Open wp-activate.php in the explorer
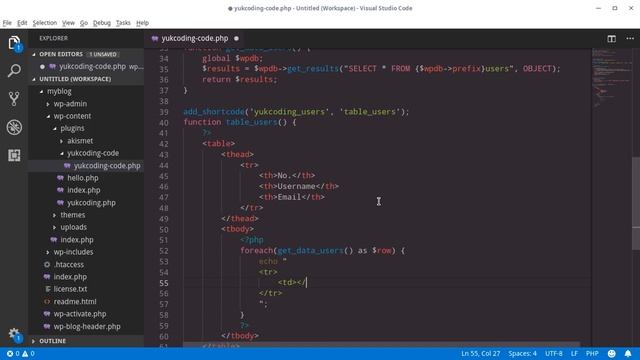The width and height of the screenshot is (640, 360). pyautogui.click(x=80, y=314)
